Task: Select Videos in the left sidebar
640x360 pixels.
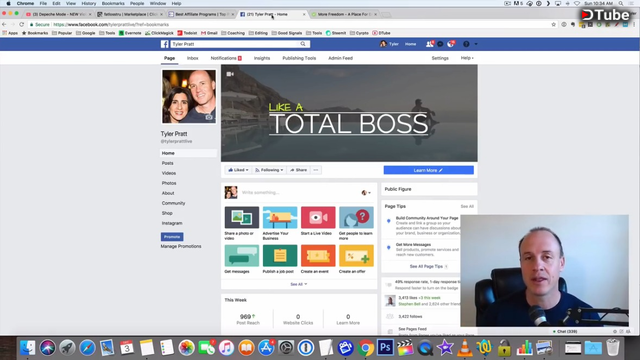Action: (169, 173)
